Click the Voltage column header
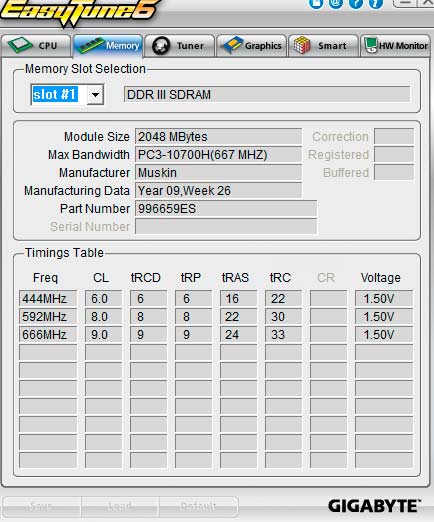Image resolution: width=434 pixels, height=522 pixels. pyautogui.click(x=380, y=278)
